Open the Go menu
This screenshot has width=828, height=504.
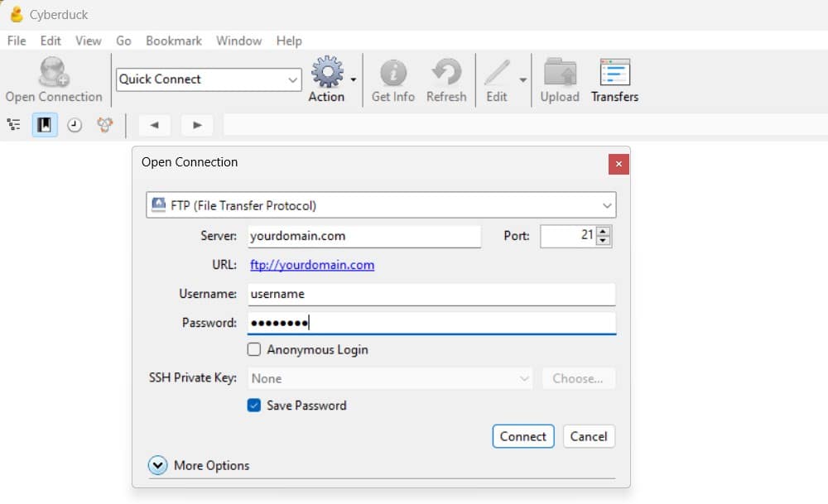click(x=123, y=40)
